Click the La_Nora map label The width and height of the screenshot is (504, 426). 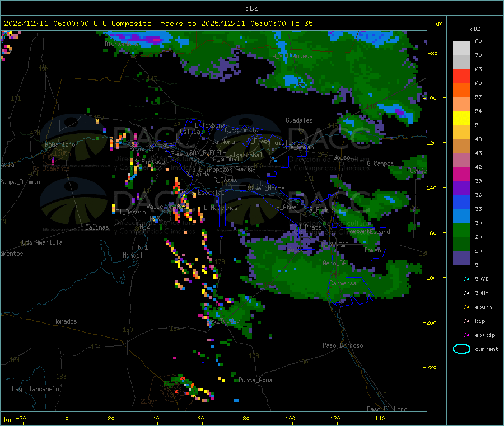(x=223, y=142)
